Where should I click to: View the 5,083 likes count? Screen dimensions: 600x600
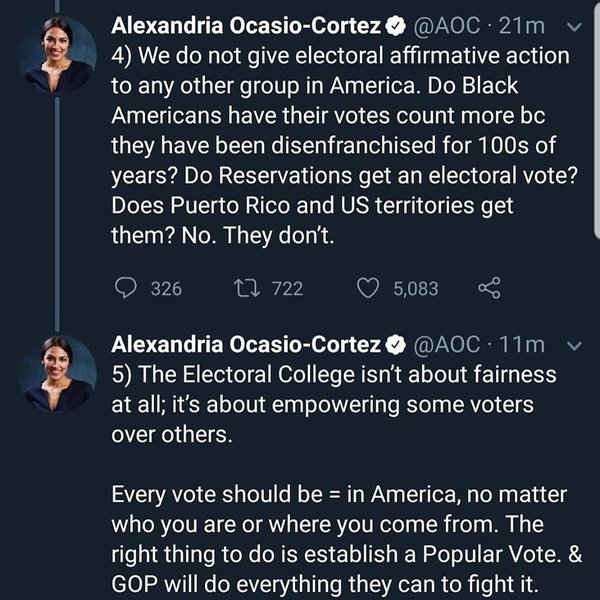pyautogui.click(x=415, y=288)
